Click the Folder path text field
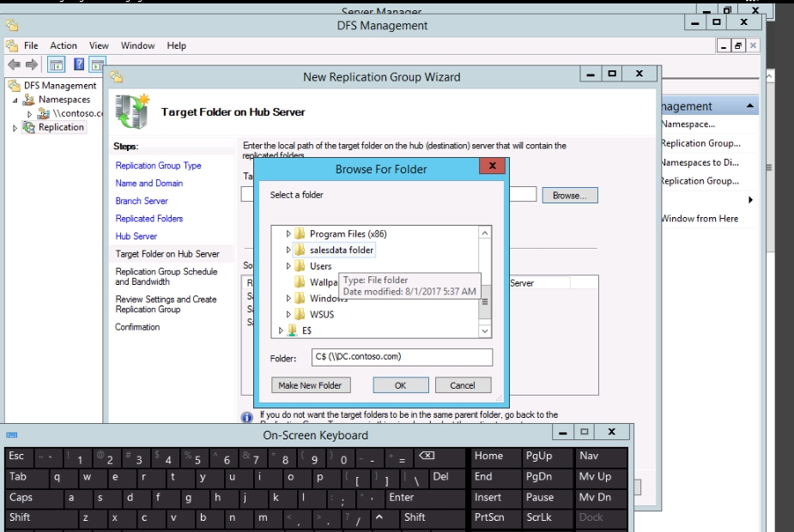The height and width of the screenshot is (532, 794). [x=402, y=357]
